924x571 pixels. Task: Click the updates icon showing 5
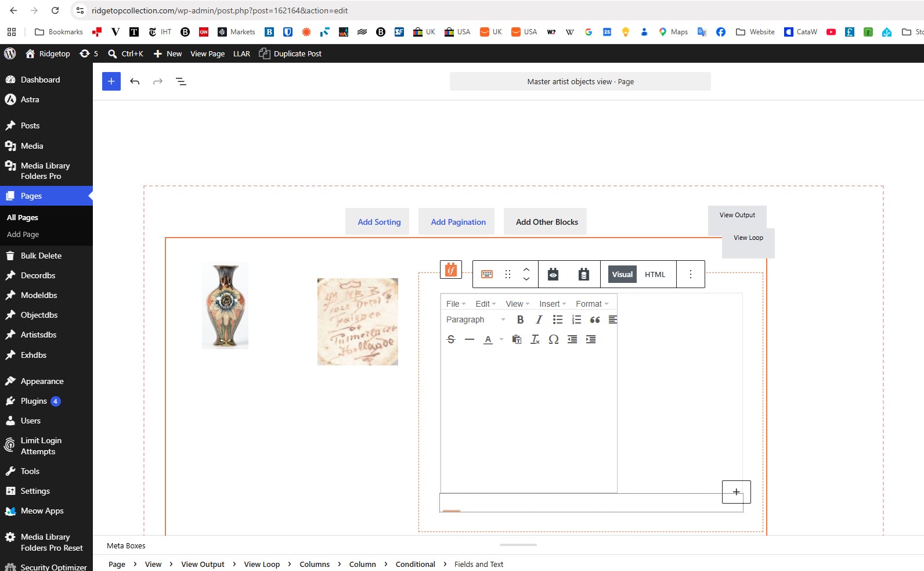[x=89, y=53]
